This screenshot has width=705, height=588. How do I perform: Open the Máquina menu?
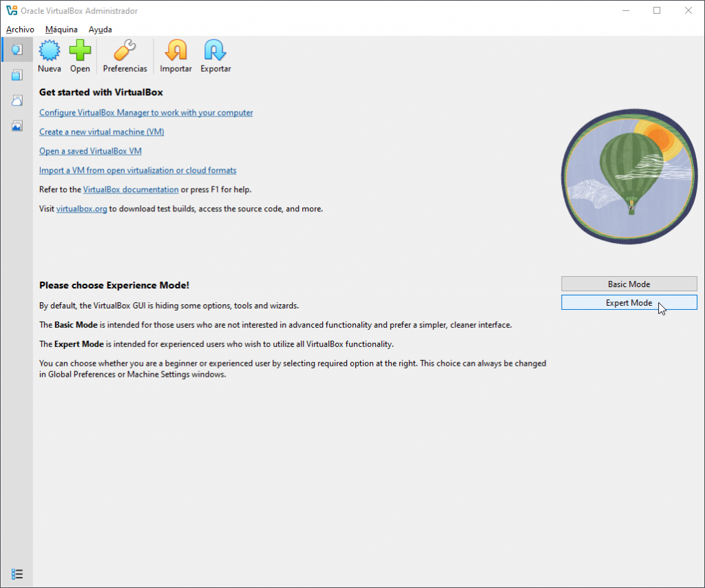pos(61,30)
